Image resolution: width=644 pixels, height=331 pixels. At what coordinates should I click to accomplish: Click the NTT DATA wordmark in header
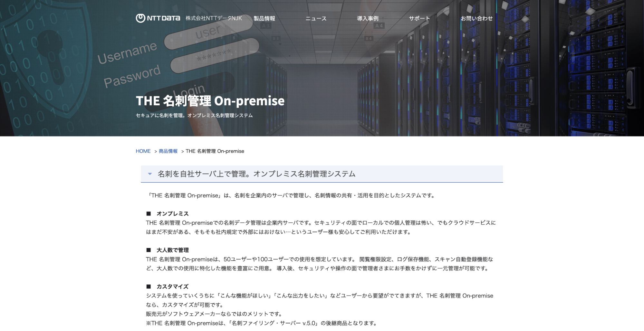163,18
